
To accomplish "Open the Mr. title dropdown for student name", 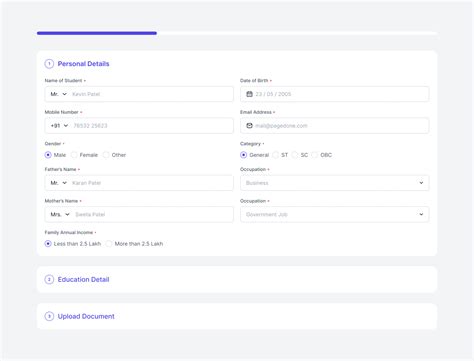I will click(59, 94).
